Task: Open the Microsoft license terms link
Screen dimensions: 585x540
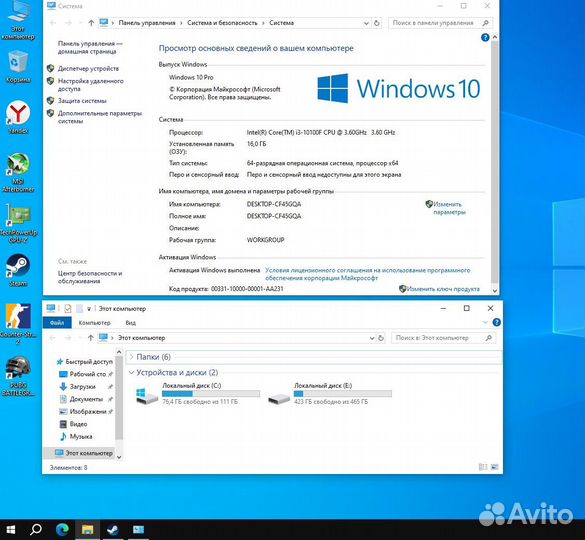Action: pos(367,274)
